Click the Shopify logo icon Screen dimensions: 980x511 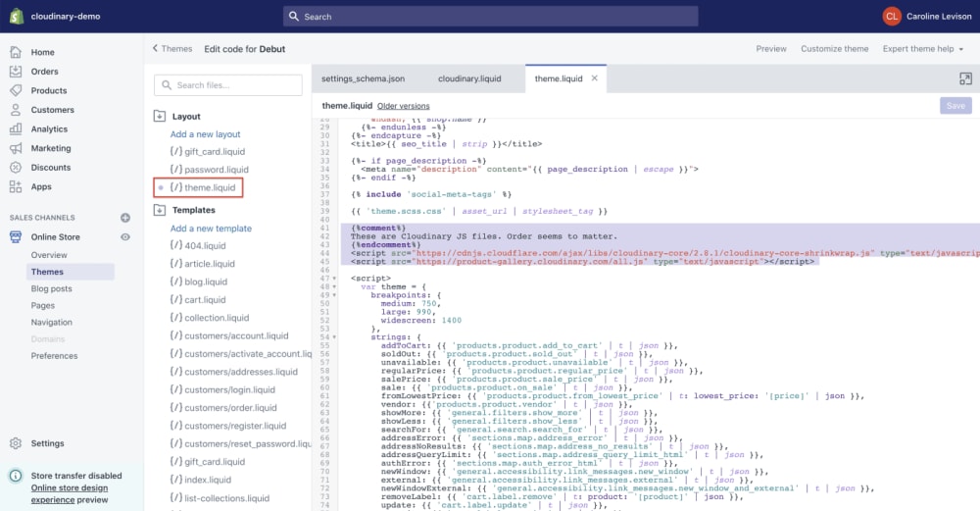coord(17,17)
